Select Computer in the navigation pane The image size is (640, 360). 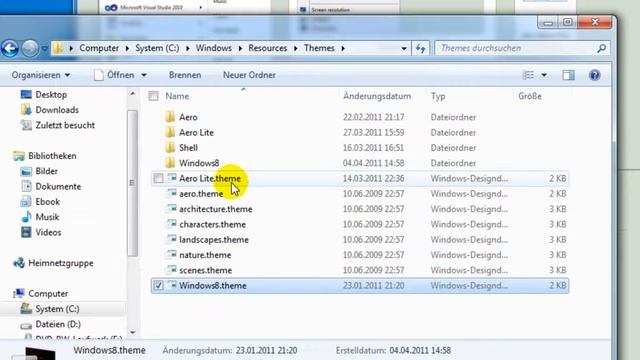click(40, 293)
